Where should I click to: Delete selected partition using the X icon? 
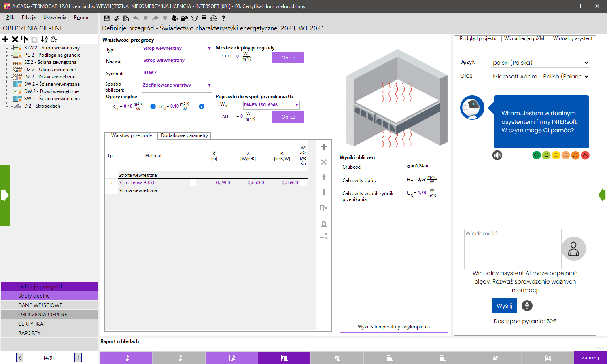(x=15, y=39)
